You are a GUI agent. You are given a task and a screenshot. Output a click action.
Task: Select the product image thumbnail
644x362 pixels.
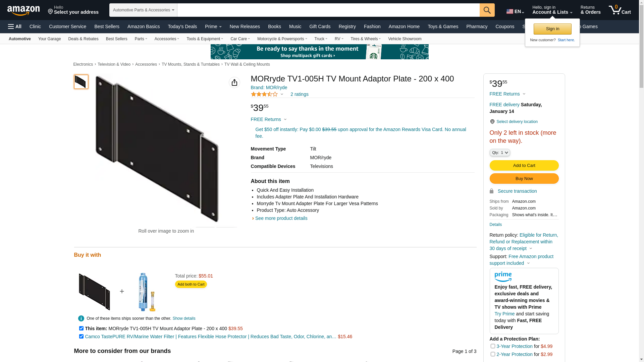(x=81, y=82)
